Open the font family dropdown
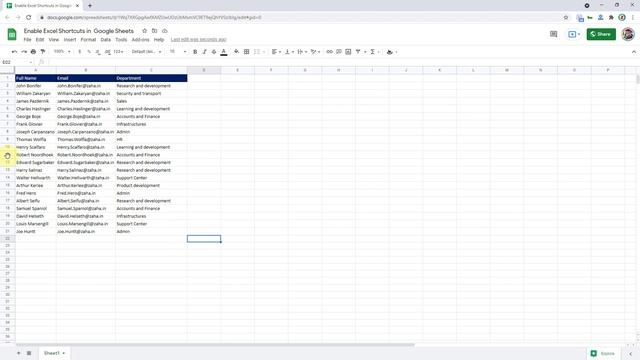The image size is (640, 360). click(147, 52)
